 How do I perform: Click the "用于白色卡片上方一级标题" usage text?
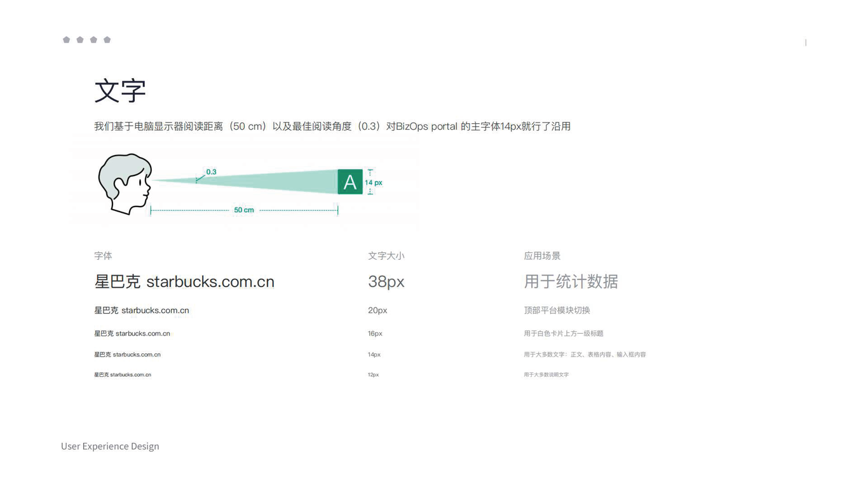[564, 334]
